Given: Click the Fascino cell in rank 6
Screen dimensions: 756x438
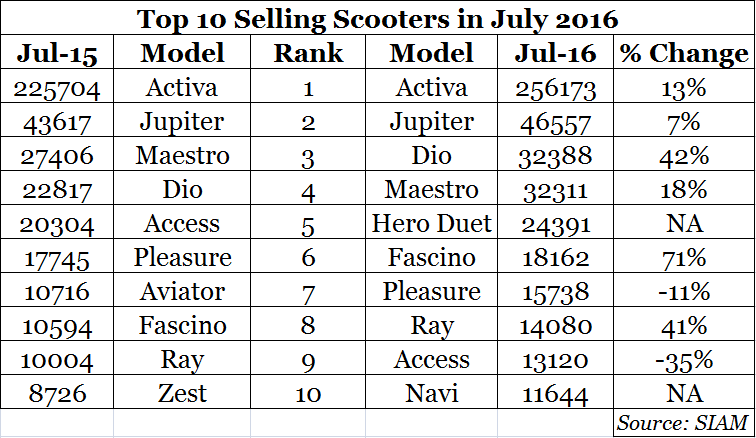Looking at the screenshot, I should pos(431,258).
